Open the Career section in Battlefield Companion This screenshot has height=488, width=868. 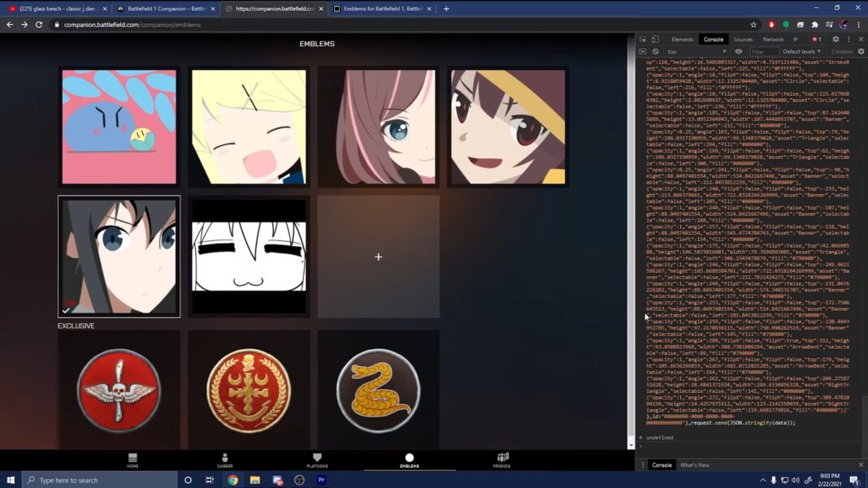coord(224,460)
